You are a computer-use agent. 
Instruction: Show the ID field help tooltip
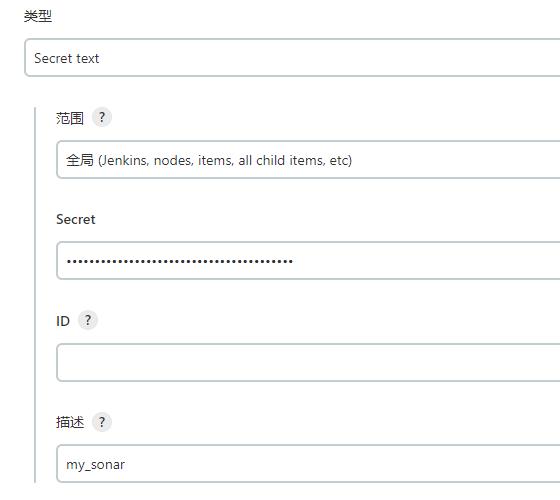[x=88, y=320]
